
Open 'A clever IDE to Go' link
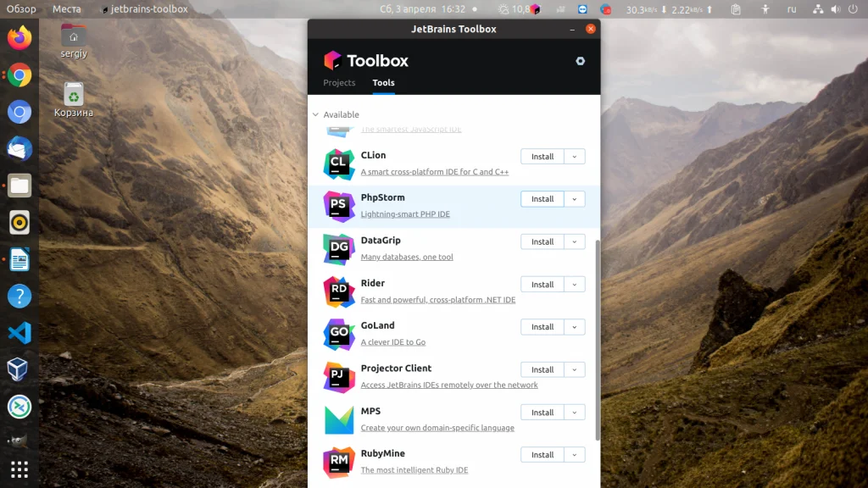[x=393, y=342]
